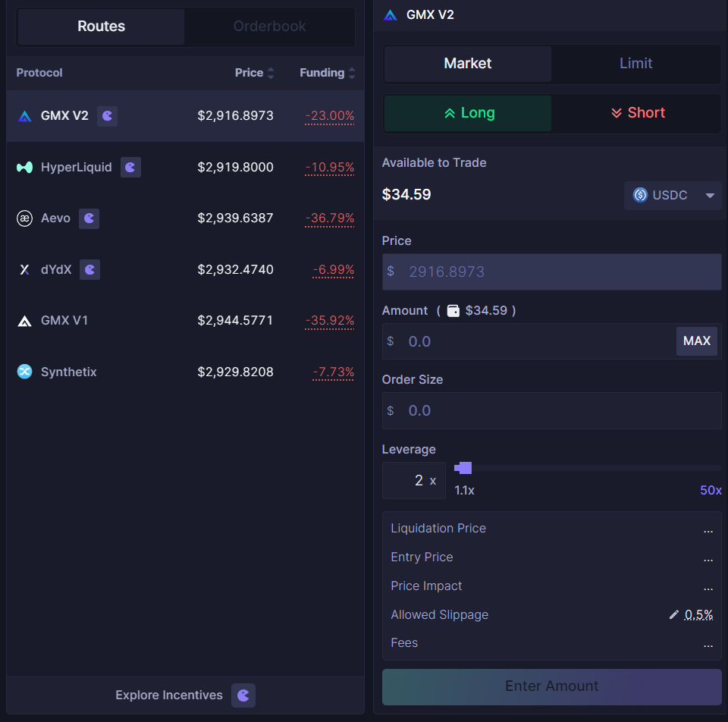Select the dYdX protocol icon
Viewport: 728px width, 722px height.
[24, 269]
